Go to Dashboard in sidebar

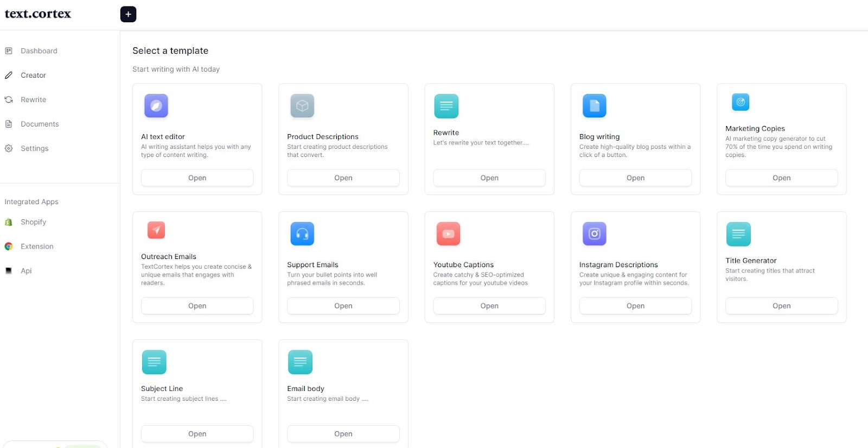click(39, 51)
